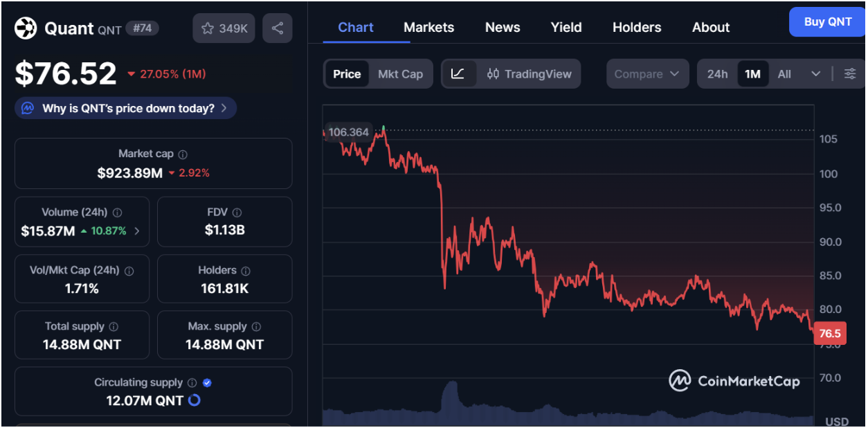Click the Market cap info icon
The height and width of the screenshot is (428, 868).
tap(183, 154)
